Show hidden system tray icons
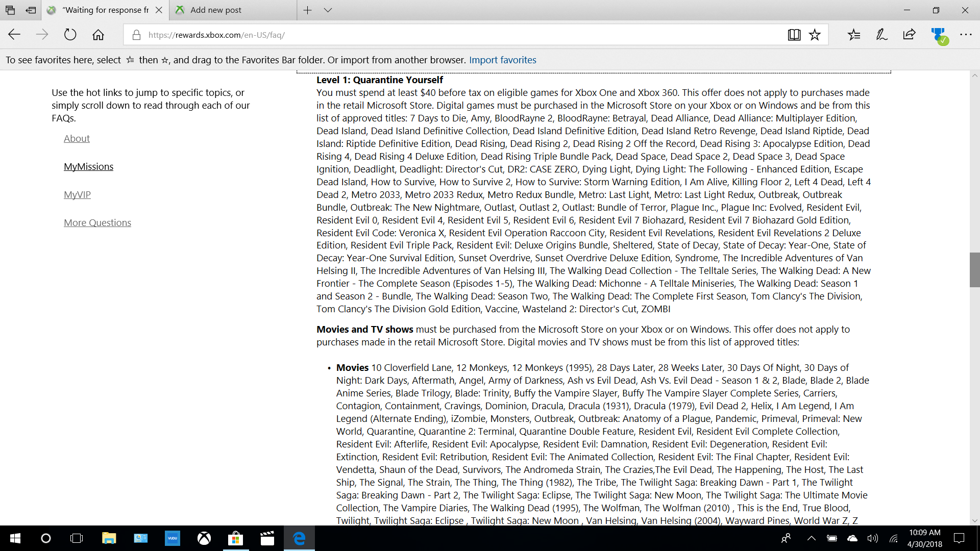This screenshot has height=551, width=980. tap(811, 538)
